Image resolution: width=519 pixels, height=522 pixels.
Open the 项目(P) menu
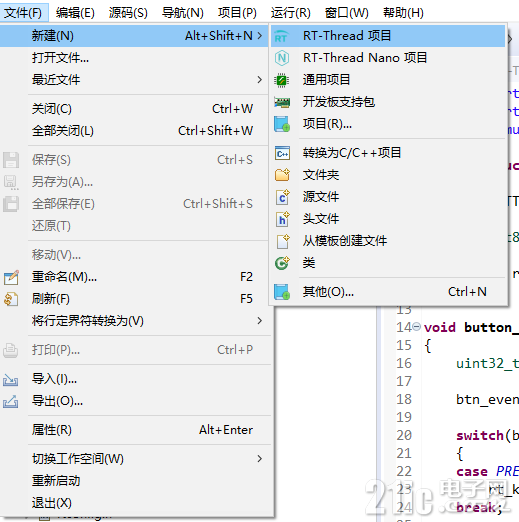[x=237, y=13]
